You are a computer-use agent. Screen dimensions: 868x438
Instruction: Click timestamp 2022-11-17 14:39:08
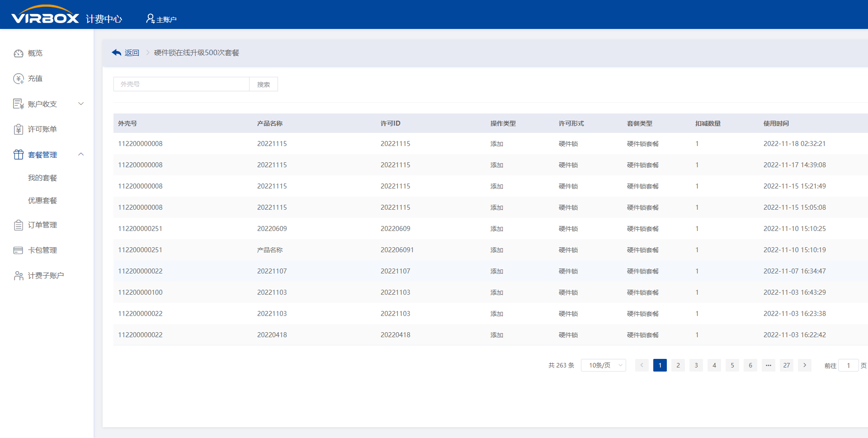point(795,165)
